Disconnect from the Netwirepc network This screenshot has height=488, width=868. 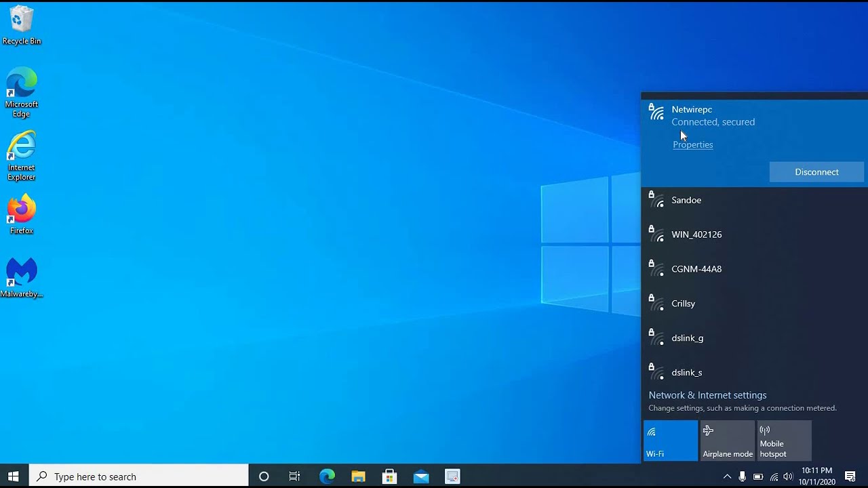pyautogui.click(x=816, y=172)
